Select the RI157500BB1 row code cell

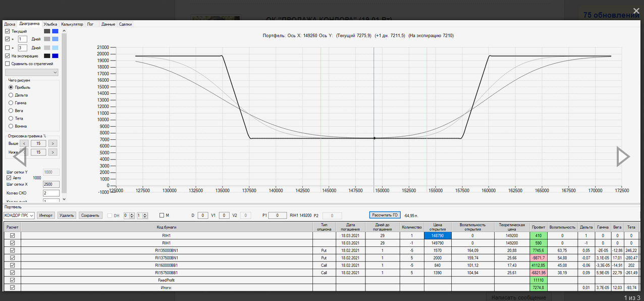[x=167, y=272]
